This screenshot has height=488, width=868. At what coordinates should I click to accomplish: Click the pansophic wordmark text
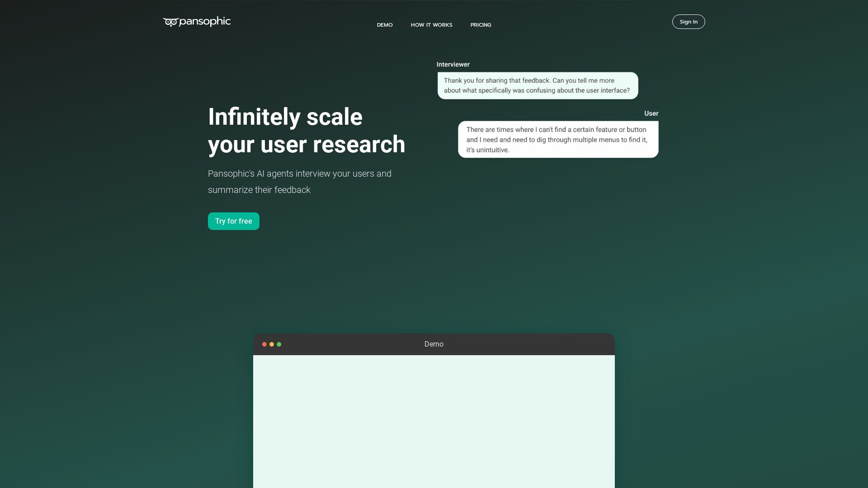click(205, 21)
